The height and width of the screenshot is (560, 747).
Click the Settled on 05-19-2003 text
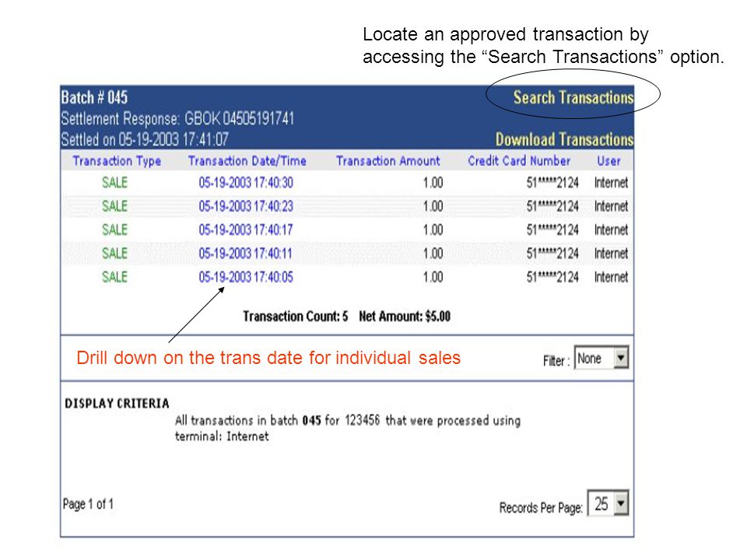coord(145,139)
